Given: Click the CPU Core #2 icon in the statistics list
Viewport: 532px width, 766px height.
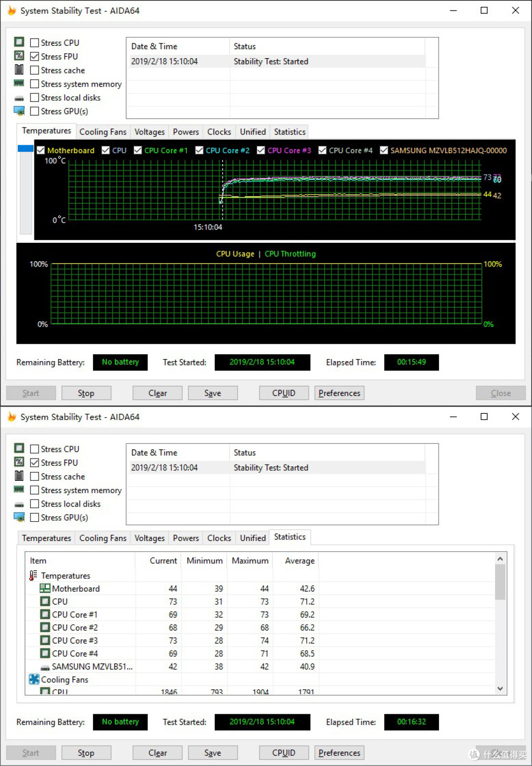Looking at the screenshot, I should click(x=45, y=627).
